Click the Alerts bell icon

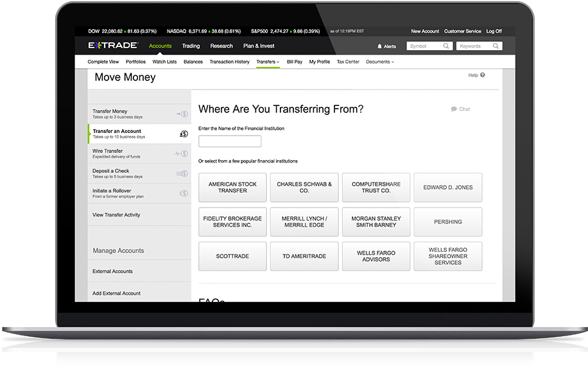click(x=379, y=46)
